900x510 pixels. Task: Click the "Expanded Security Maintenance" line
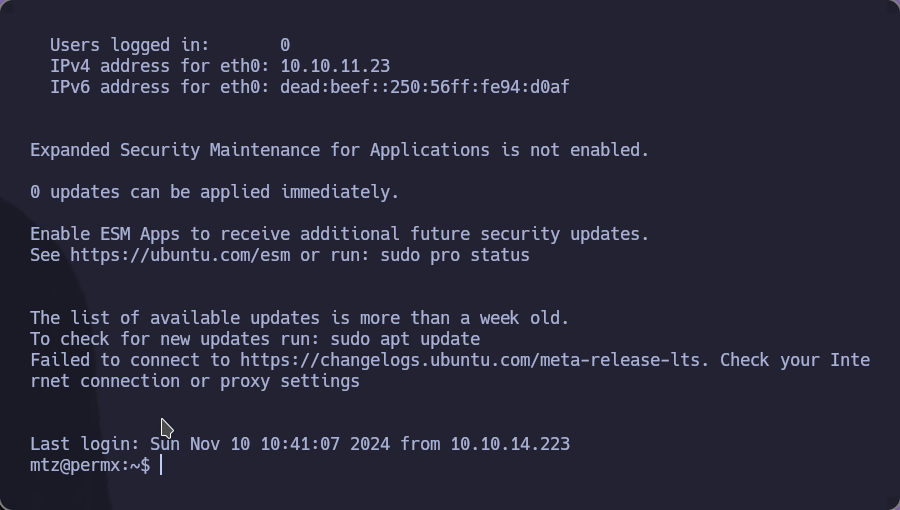pos(340,150)
